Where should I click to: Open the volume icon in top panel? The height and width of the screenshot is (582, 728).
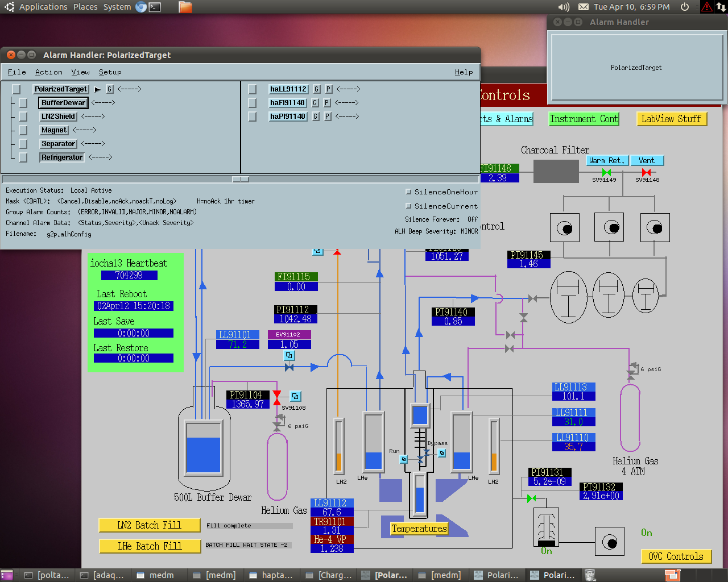[564, 7]
